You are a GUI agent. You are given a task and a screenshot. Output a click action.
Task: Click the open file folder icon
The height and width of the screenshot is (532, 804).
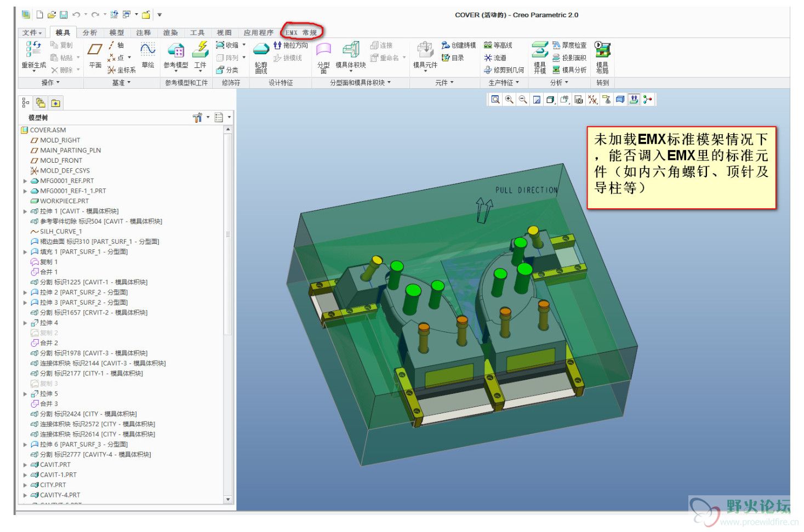click(52, 15)
